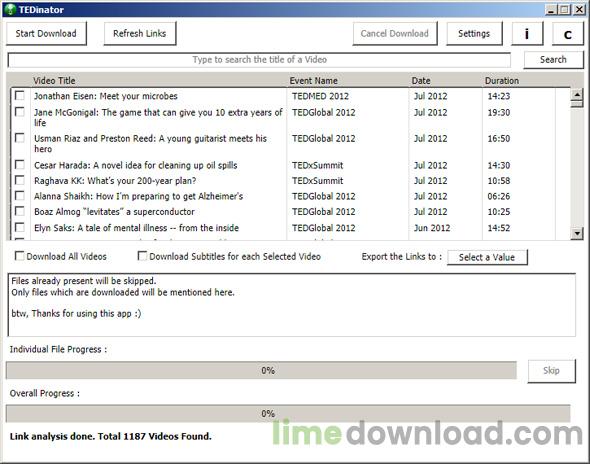Check Boaz Almog superconductor video
The image size is (590, 464).
tap(20, 211)
